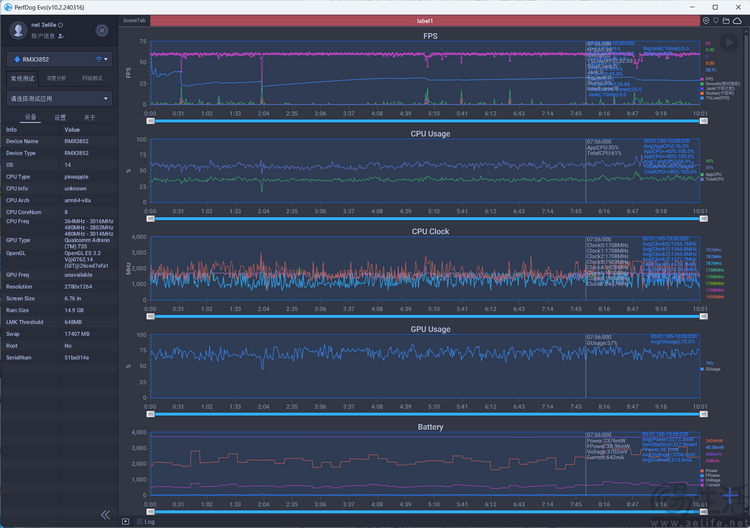Toggle FPS series in FPS legend
The image size is (750, 528).
tap(707, 79)
